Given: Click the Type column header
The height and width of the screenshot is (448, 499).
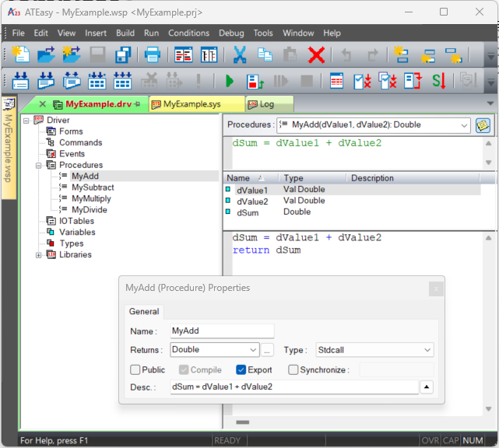Looking at the screenshot, I should point(313,178).
